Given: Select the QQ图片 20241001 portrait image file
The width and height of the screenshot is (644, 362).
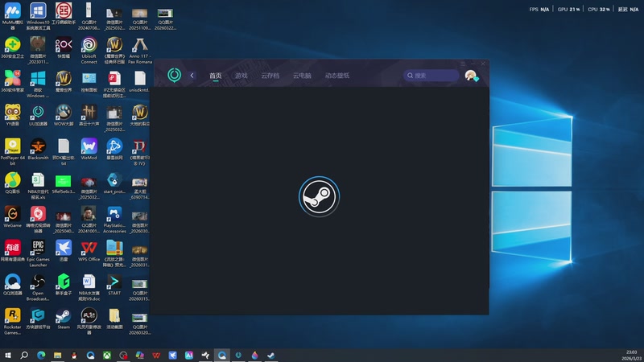Looking at the screenshot, I should (x=89, y=220).
